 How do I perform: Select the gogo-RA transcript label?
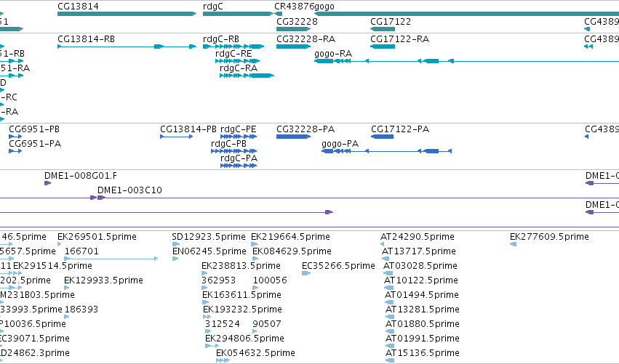333,54
